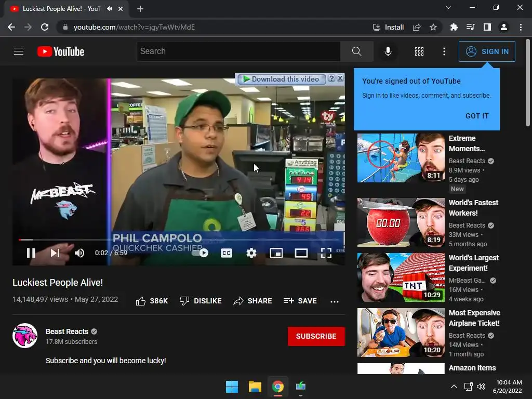Close the Luckiest People Alive tab
Screen dimensions: 532x399
pyautogui.click(x=121, y=9)
